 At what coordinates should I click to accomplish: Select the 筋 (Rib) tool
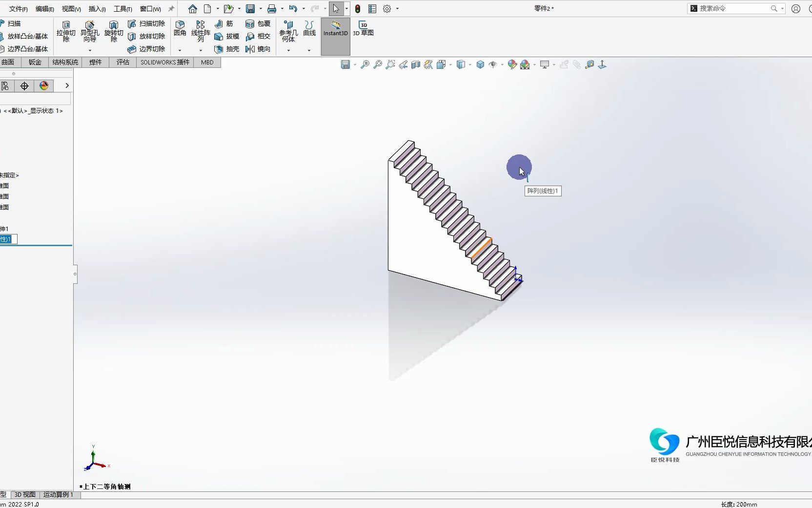tap(225, 23)
